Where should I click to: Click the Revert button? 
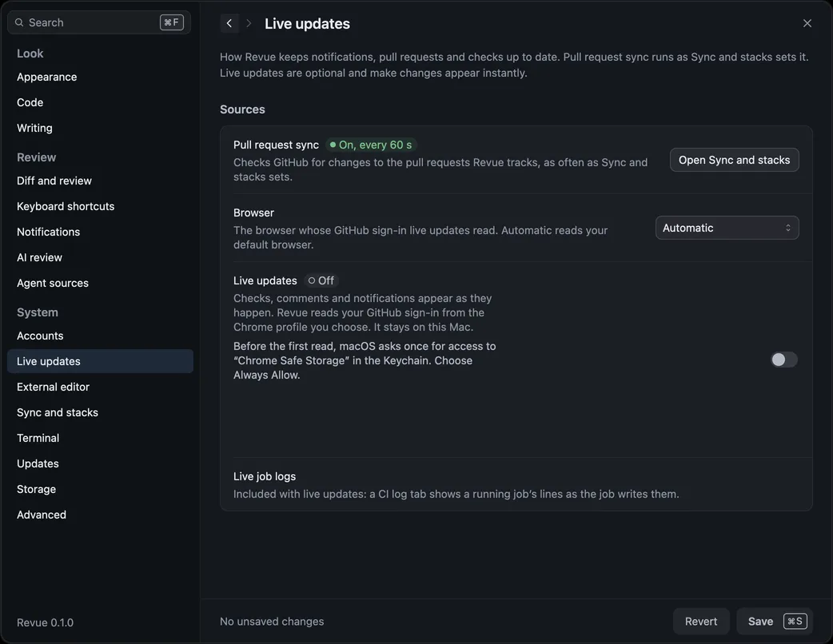point(701,621)
